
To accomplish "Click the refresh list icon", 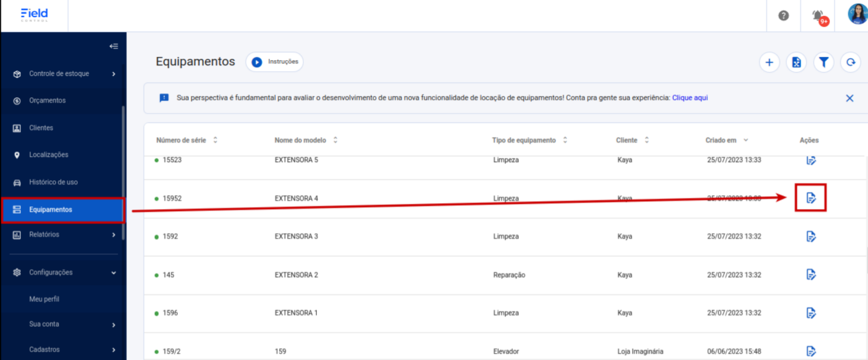I will (x=851, y=62).
